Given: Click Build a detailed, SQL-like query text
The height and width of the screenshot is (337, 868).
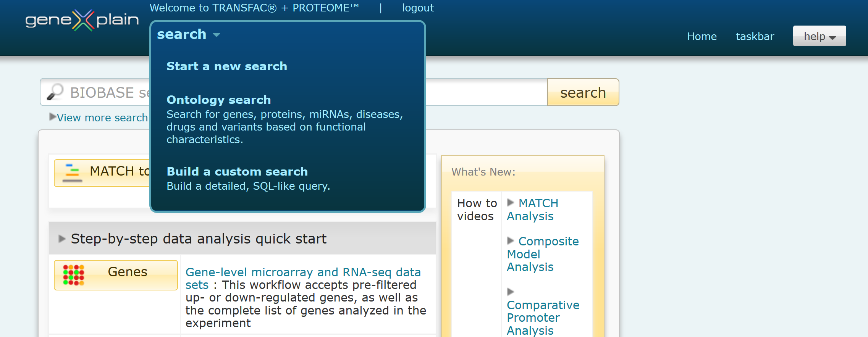Looking at the screenshot, I should click(248, 186).
